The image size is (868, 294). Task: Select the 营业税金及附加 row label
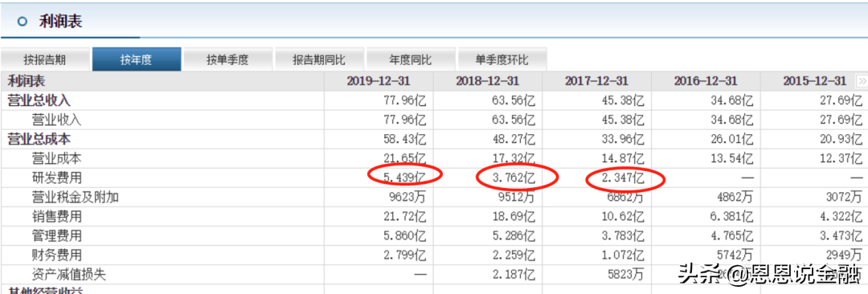pos(76,196)
